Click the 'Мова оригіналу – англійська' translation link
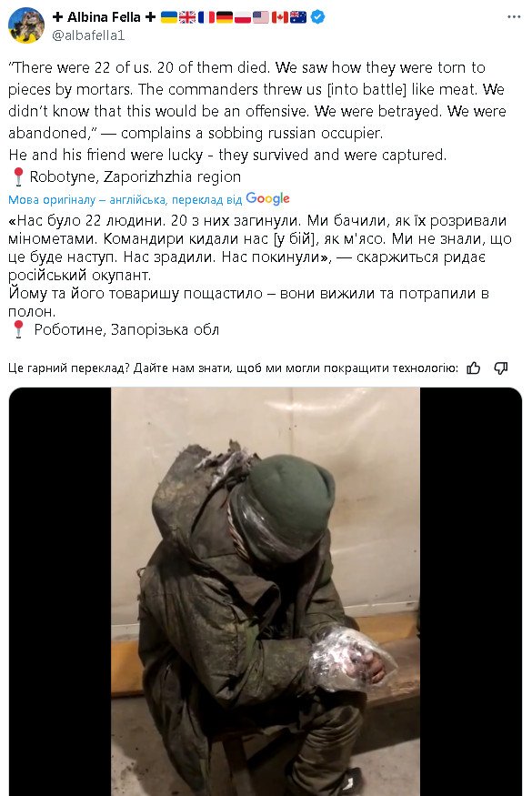532x796 pixels. tap(86, 200)
